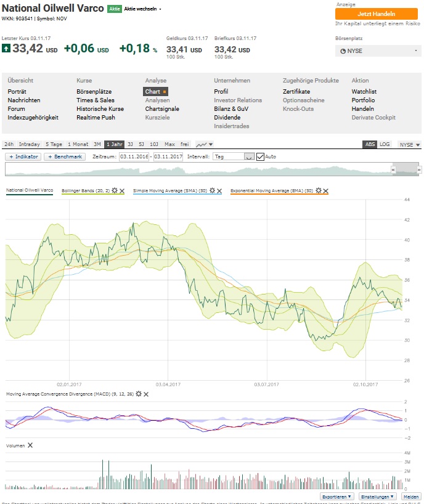Close the Volumen panel
Viewport: 424px width, 504px height.
pos(30,445)
